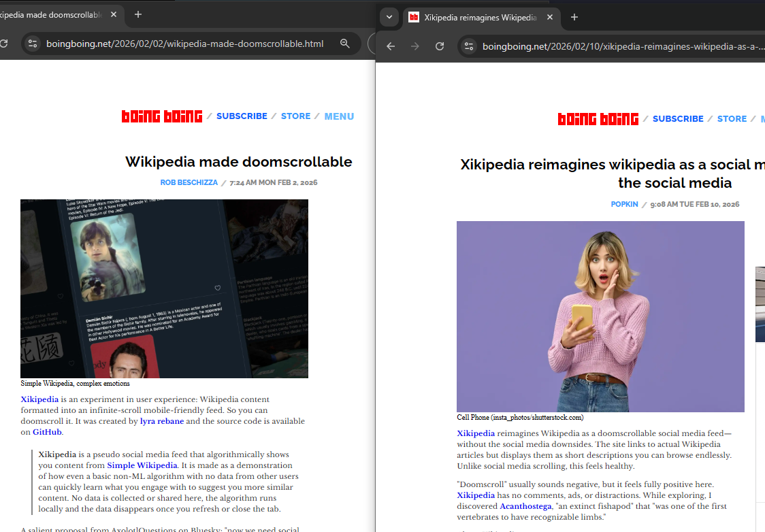Open the GitHub link in the left article

pos(48,432)
